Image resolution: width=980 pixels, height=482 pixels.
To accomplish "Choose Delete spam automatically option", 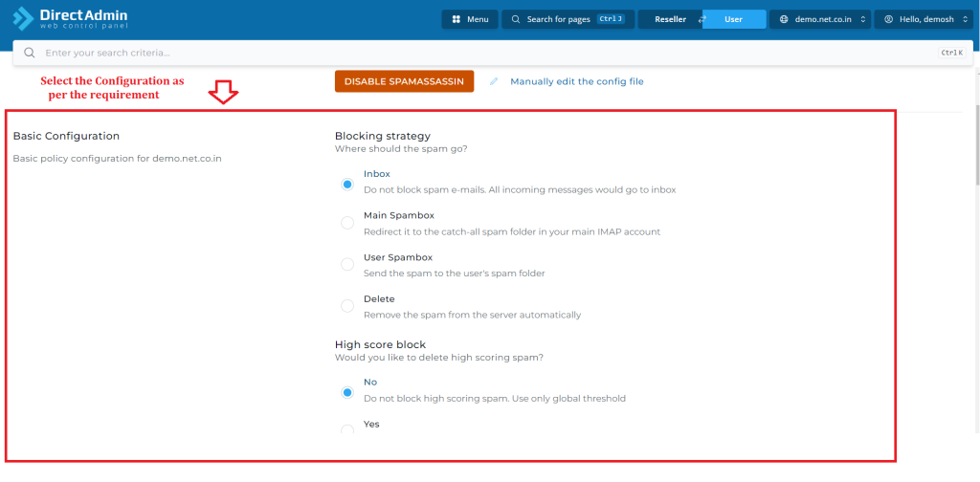I will tap(346, 306).
